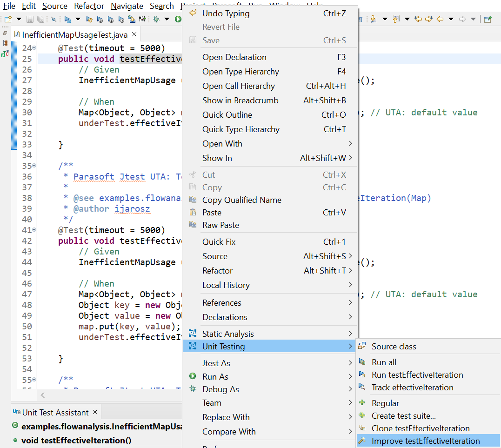The height and width of the screenshot is (448, 501).
Task: Choose Raw Paste from context menu
Action: click(x=270, y=225)
